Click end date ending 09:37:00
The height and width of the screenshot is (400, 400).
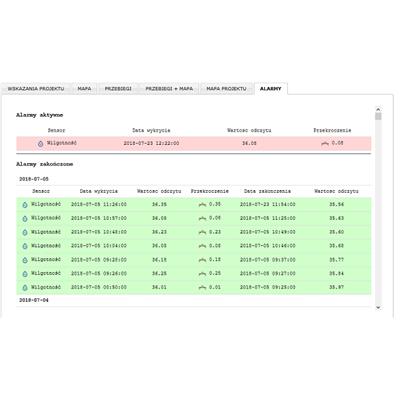[x=268, y=260]
